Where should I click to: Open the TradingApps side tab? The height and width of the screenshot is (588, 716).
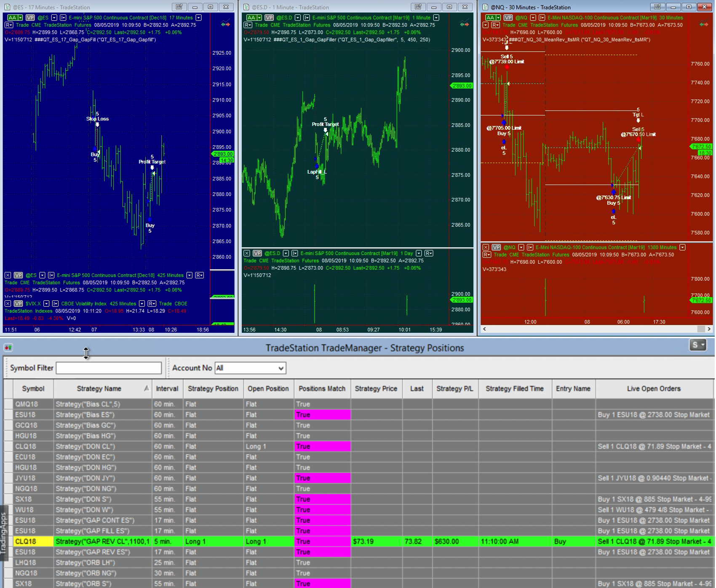tap(4, 532)
